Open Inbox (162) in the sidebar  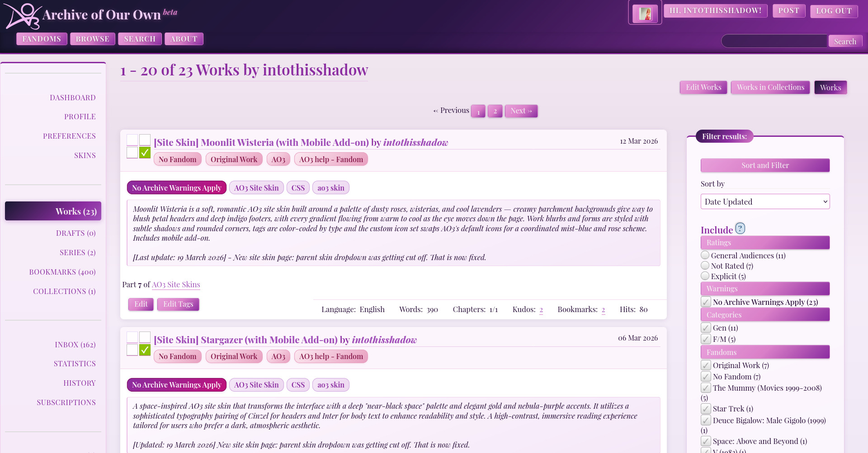[x=75, y=345]
